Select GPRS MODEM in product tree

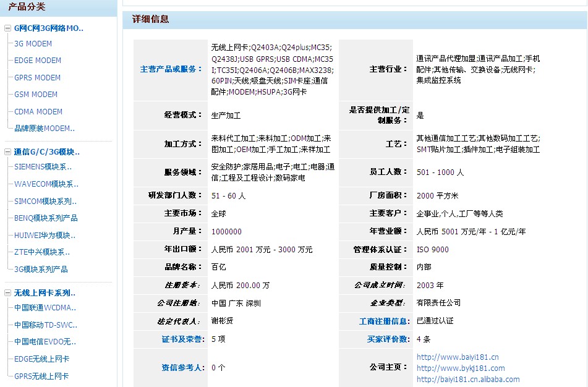(x=37, y=78)
